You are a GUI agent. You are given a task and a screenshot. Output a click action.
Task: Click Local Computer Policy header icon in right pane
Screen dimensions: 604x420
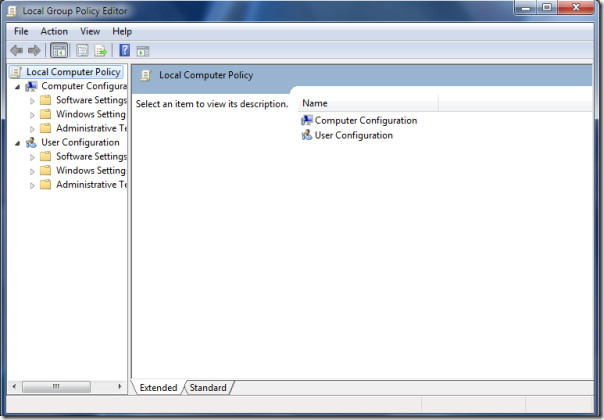(146, 75)
